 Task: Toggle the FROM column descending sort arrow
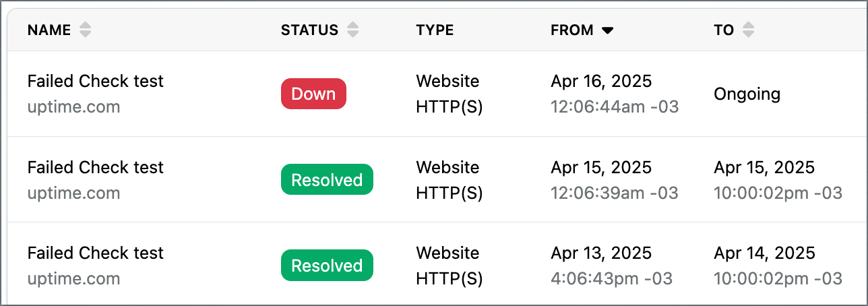608,30
